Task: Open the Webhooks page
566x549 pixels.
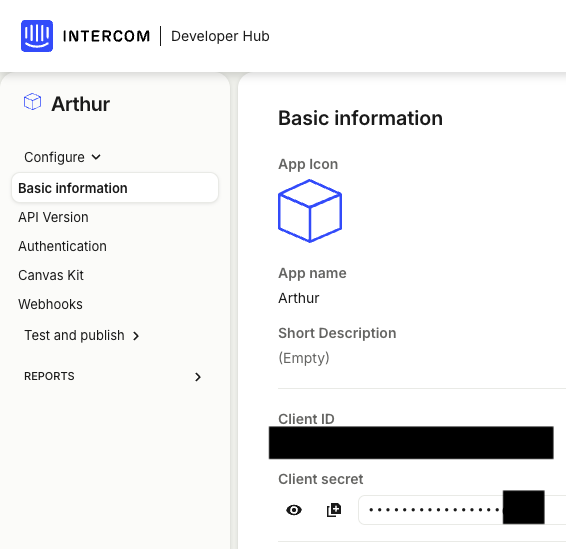Action: pos(51,304)
